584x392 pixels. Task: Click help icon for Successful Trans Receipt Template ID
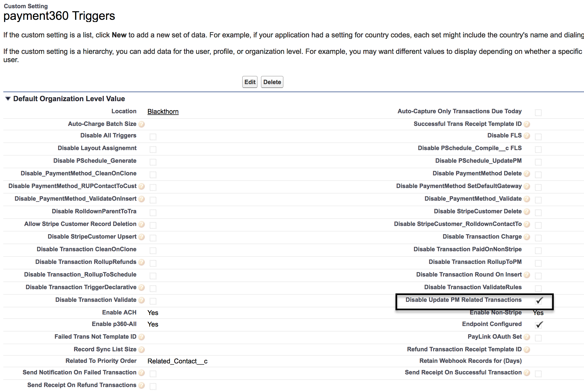pyautogui.click(x=527, y=124)
